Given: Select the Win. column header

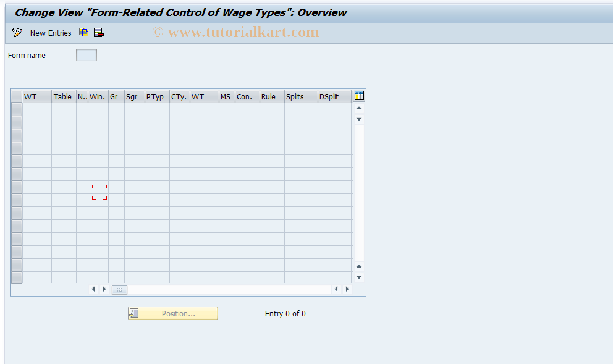Looking at the screenshot, I should click(x=98, y=96).
